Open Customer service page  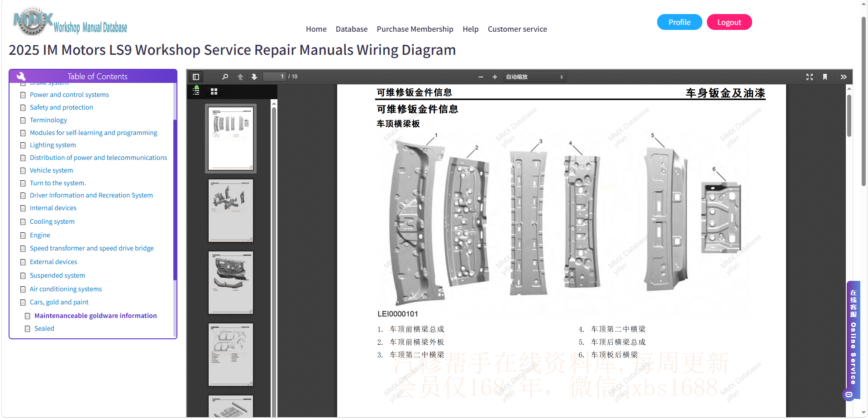(x=517, y=29)
